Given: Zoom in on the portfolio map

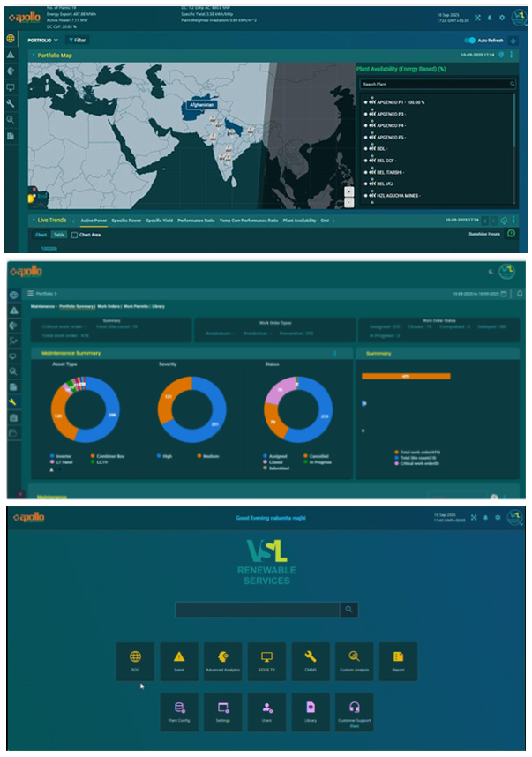Looking at the screenshot, I should click(x=349, y=191).
